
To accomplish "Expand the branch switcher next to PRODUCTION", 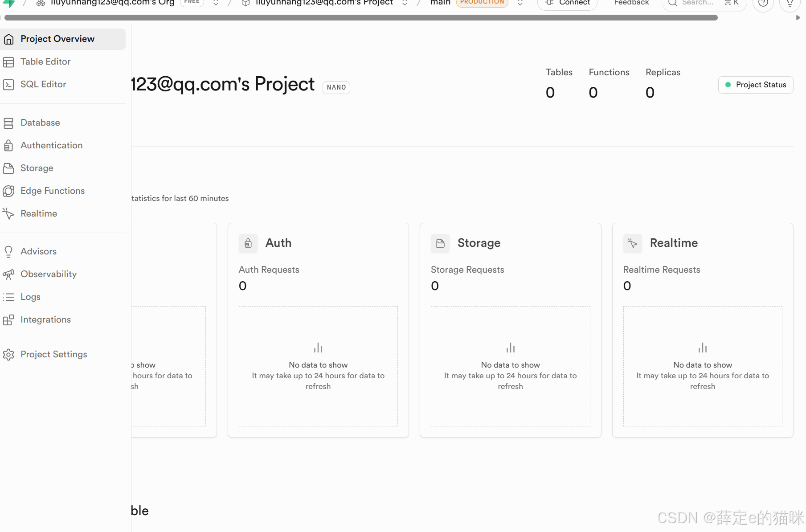I will point(520,3).
